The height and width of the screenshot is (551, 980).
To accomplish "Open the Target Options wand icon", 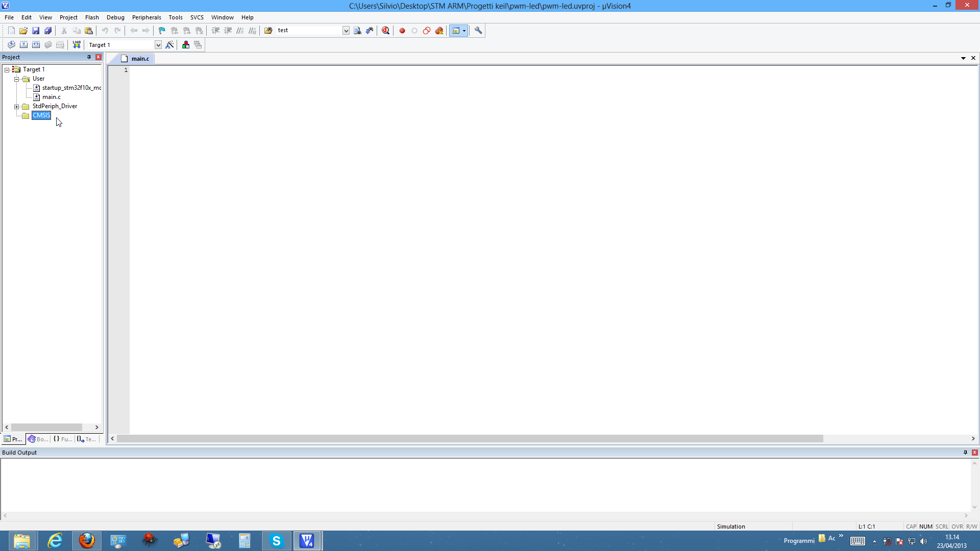I will [x=170, y=45].
